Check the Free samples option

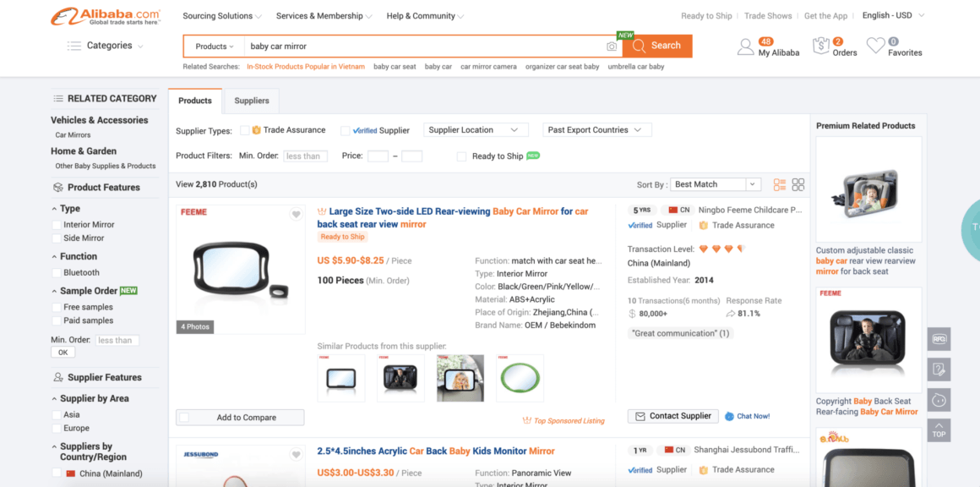click(57, 307)
